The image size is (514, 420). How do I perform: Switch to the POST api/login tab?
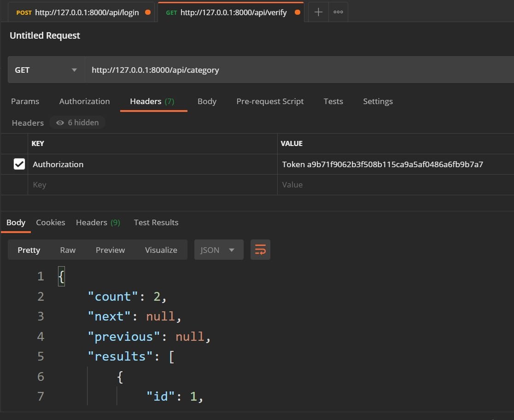(81, 12)
